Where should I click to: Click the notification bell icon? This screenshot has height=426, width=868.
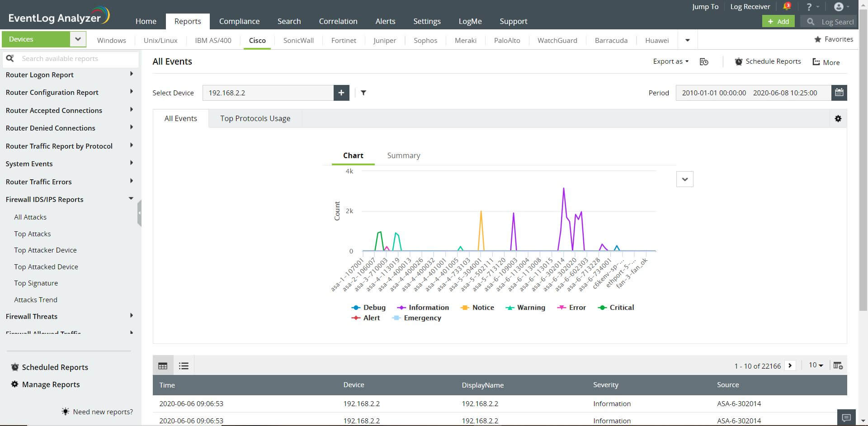click(787, 7)
